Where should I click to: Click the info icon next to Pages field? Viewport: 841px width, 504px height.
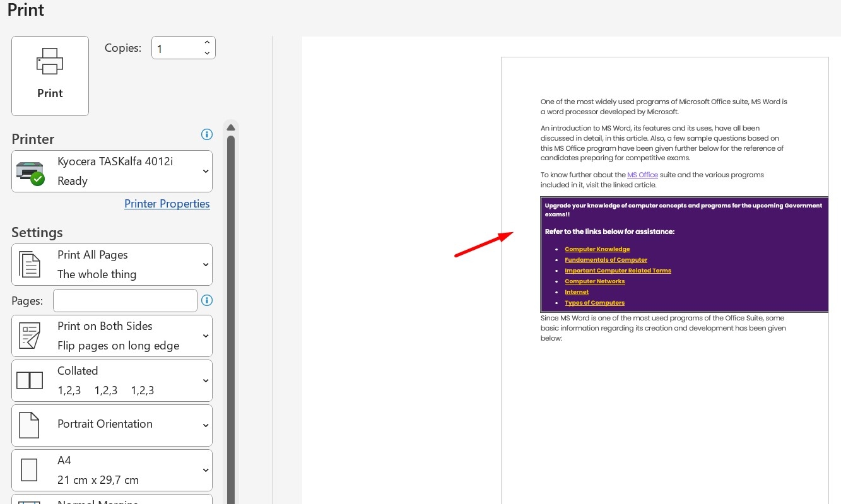(x=206, y=300)
